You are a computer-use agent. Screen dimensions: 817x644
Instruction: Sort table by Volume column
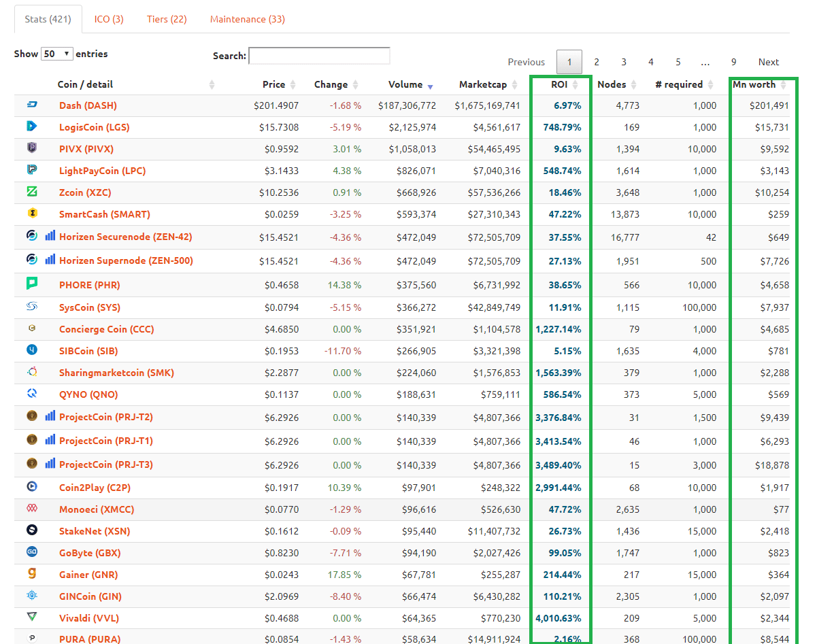point(411,84)
